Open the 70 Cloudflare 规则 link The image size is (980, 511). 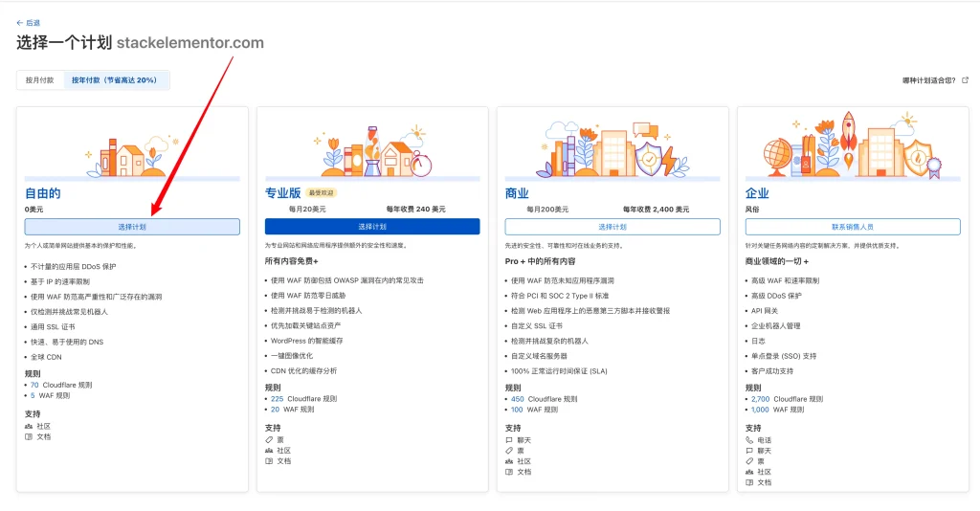61,385
